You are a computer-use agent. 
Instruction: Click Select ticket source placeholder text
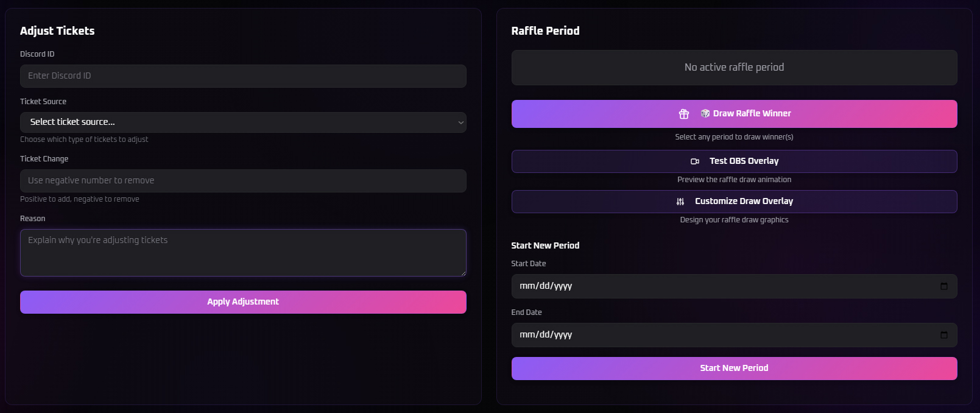pos(71,122)
